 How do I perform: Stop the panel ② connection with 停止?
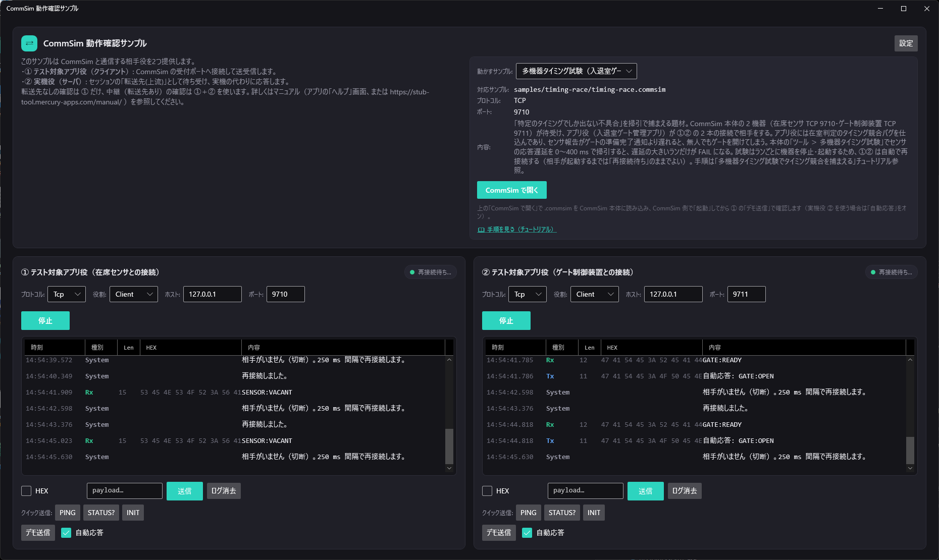506,321
